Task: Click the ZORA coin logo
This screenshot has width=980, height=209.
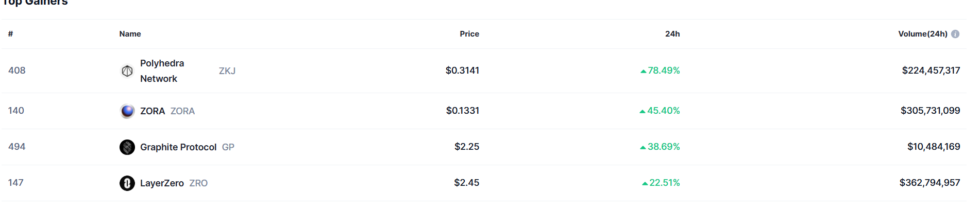Action: click(127, 111)
